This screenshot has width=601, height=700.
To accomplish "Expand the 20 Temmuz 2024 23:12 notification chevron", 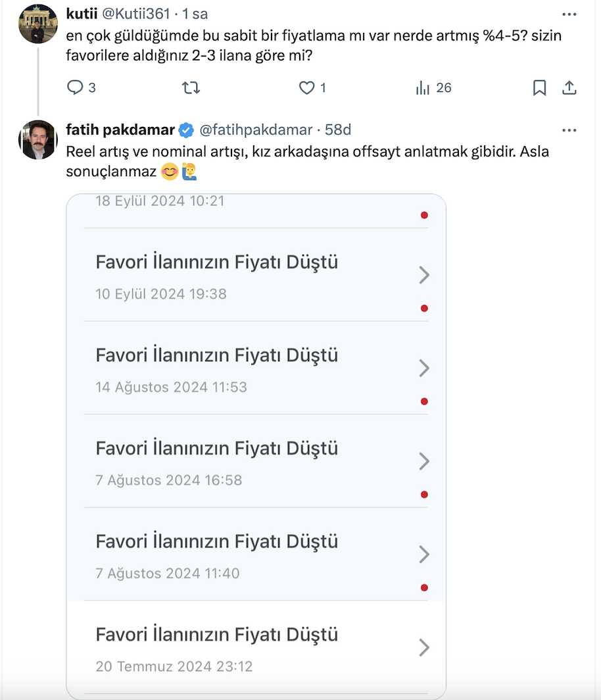I will point(424,647).
